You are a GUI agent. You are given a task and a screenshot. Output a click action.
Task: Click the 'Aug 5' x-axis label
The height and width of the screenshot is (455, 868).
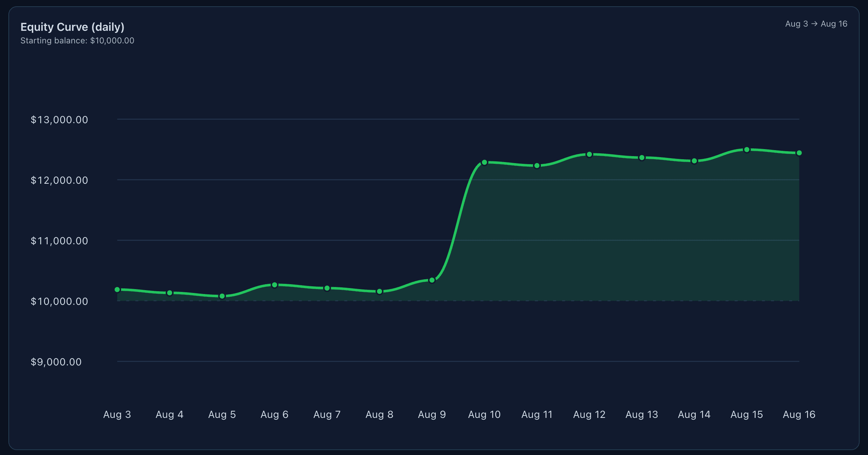coord(222,414)
